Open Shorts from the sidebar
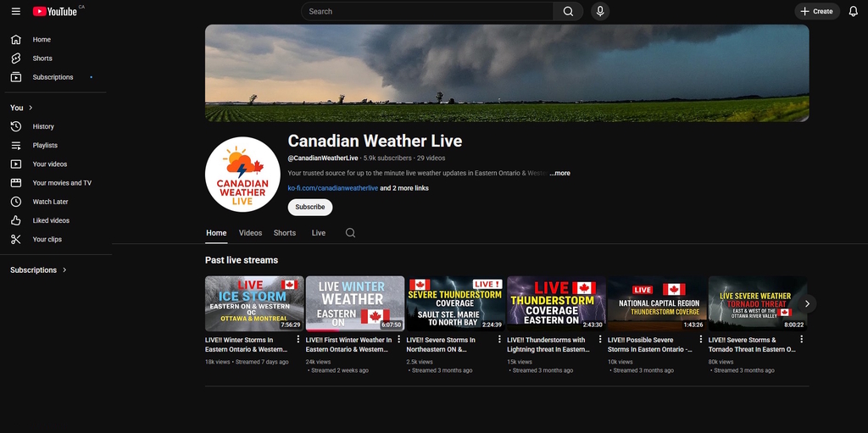 (42, 58)
